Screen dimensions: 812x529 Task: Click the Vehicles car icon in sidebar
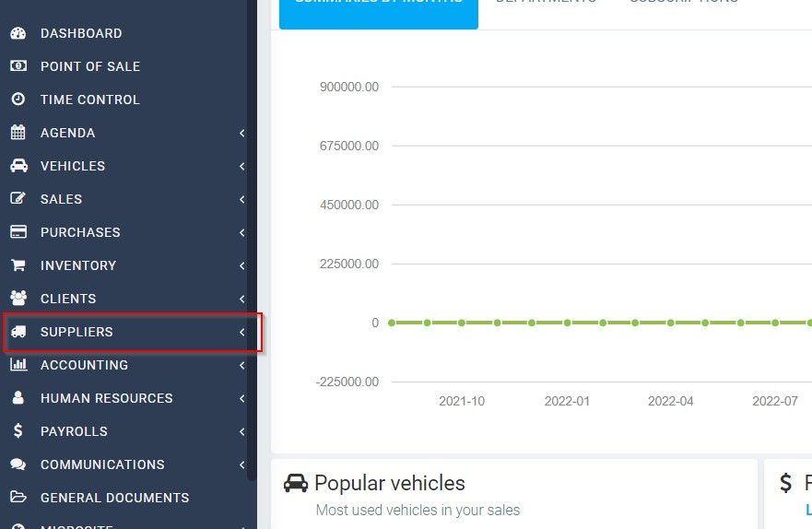18,166
